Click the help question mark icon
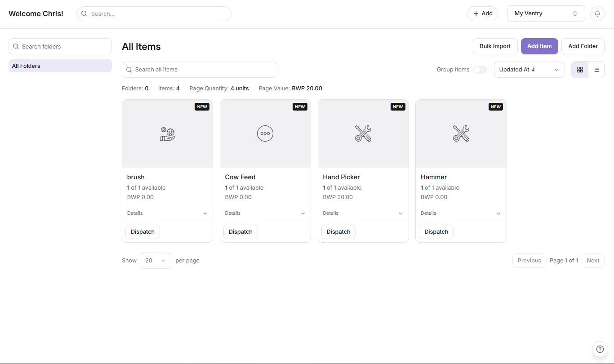 click(x=600, y=349)
